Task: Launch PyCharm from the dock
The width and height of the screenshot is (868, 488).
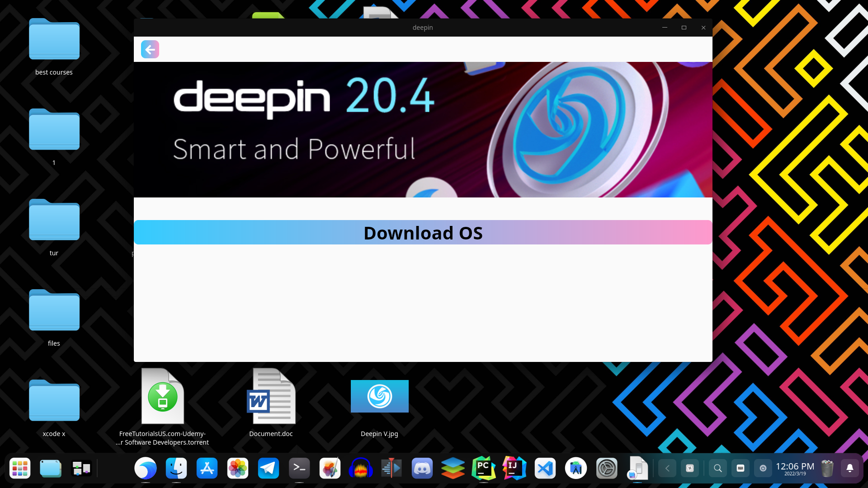Action: pos(484,469)
